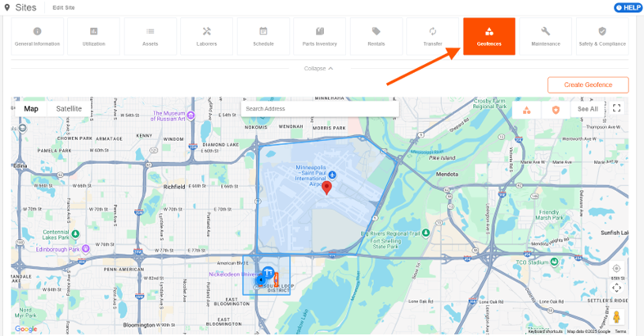644x336 pixels.
Task: Click the Sites page title
Action: 26,7
